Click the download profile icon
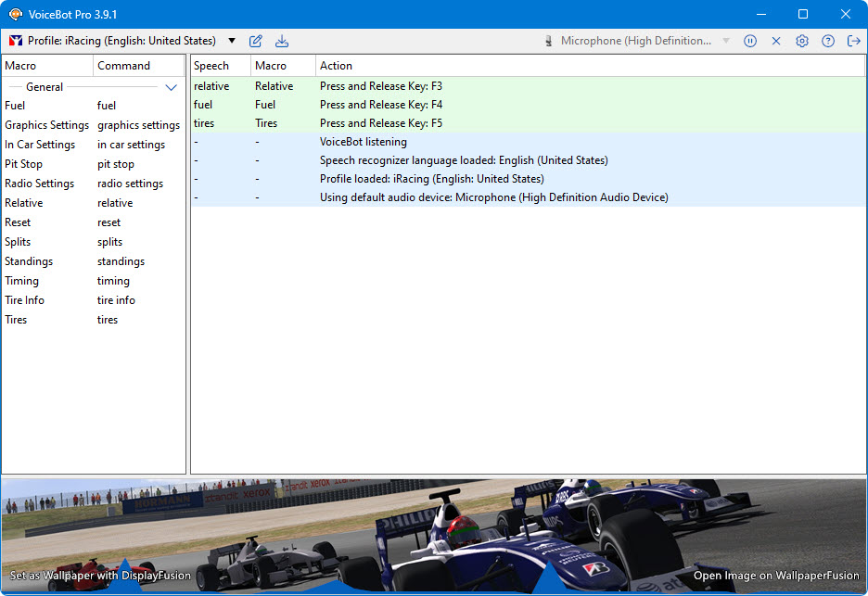 pos(282,41)
